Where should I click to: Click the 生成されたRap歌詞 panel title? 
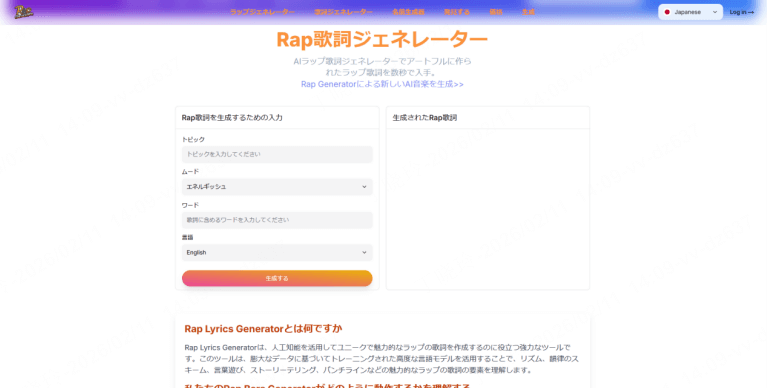tap(425, 118)
